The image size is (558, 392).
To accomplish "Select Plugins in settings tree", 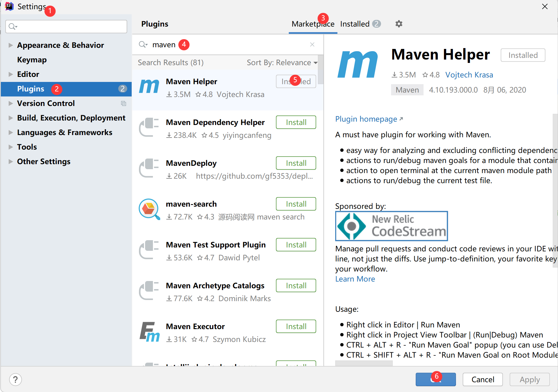I will pos(66,89).
